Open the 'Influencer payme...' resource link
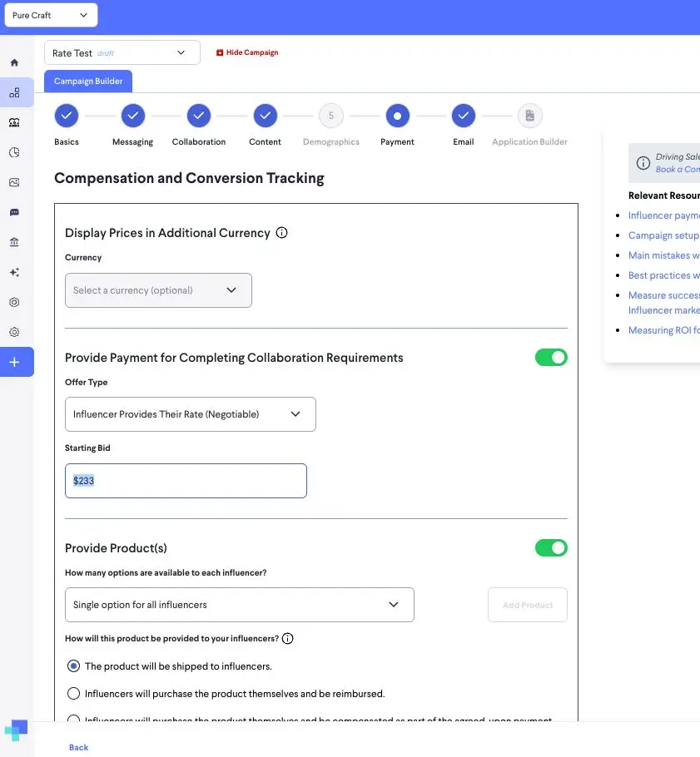 (663, 215)
